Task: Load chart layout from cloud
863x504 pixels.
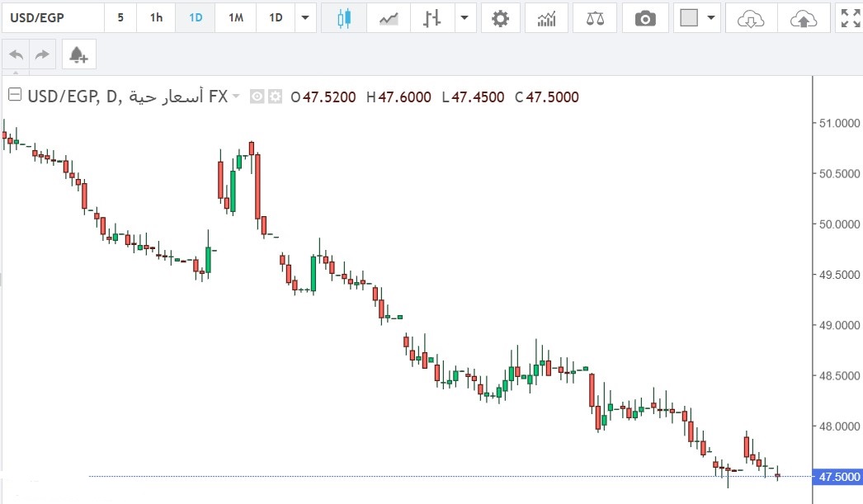Action: [750, 17]
